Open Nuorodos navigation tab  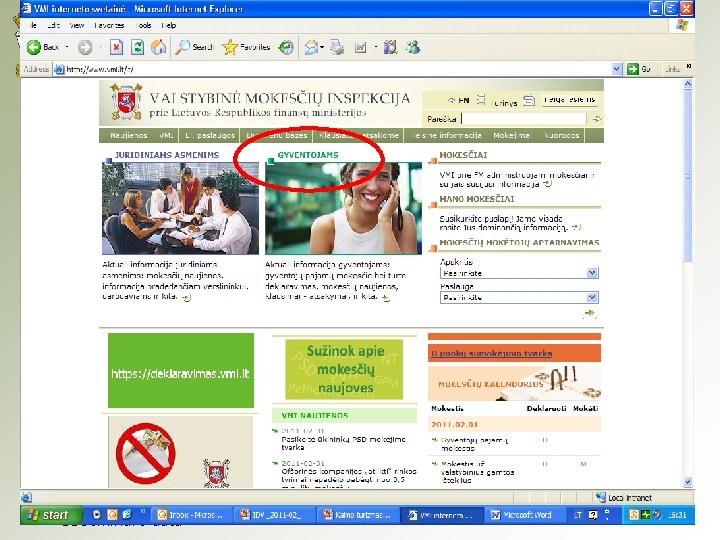562,135
